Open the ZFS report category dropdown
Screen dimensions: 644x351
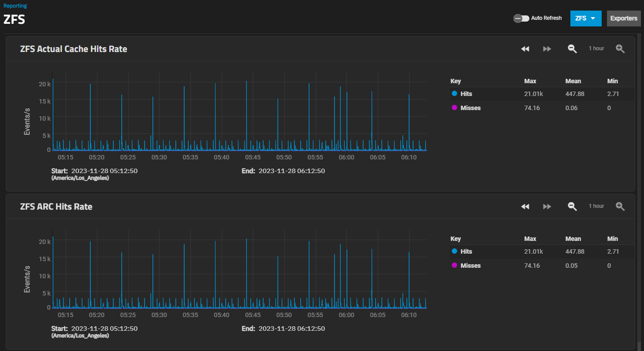tap(586, 18)
